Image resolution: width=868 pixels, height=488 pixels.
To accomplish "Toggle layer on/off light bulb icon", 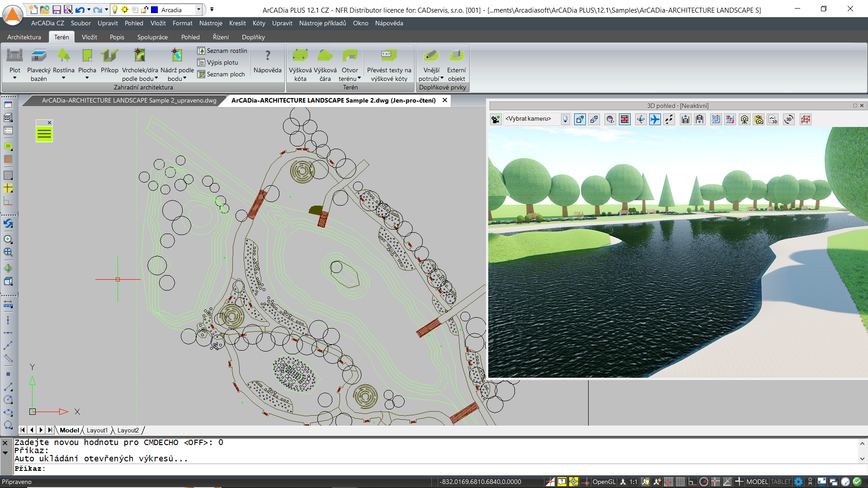I will coord(115,9).
